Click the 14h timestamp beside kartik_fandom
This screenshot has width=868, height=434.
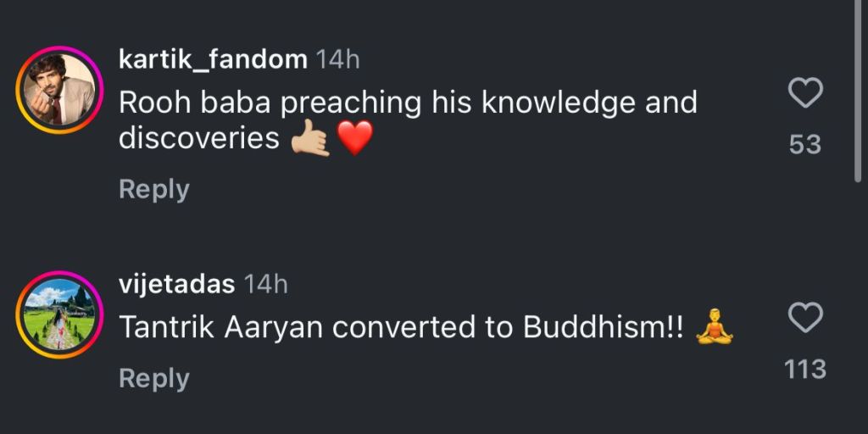point(337,60)
